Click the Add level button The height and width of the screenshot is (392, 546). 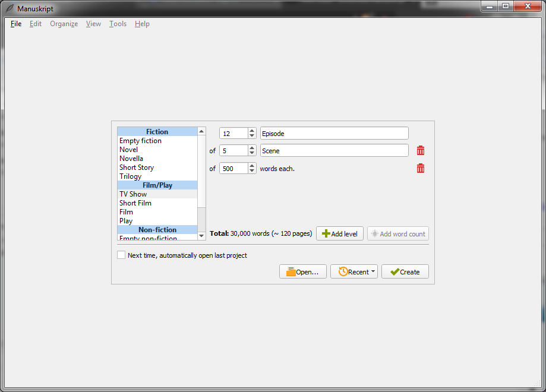click(339, 233)
